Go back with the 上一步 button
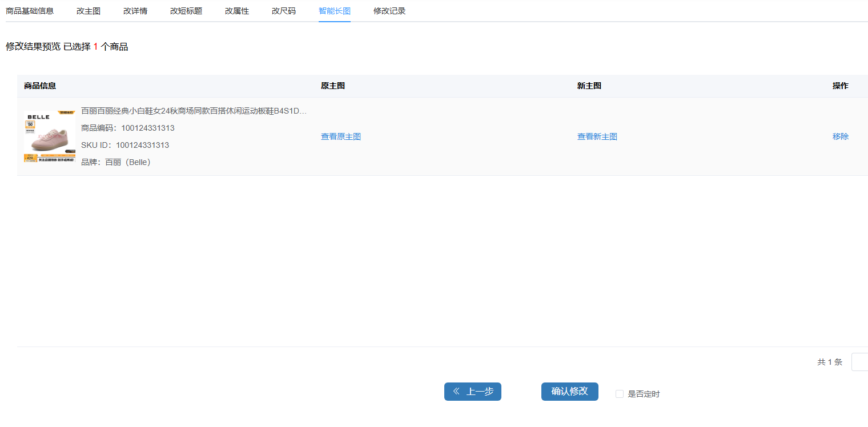The width and height of the screenshot is (868, 427). pyautogui.click(x=473, y=392)
